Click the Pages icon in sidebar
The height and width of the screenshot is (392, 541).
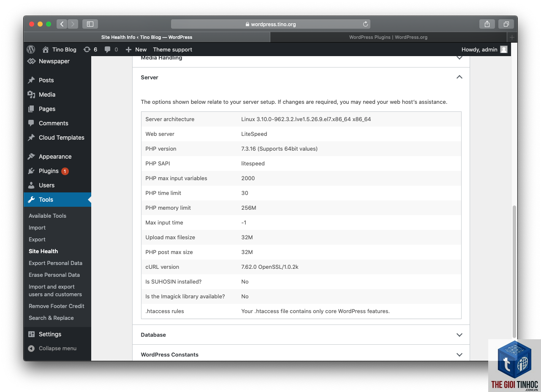coord(31,109)
